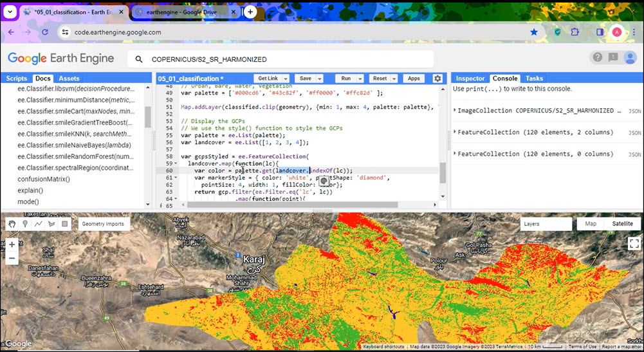
Task: Select the draw line tool
Action: (38, 224)
